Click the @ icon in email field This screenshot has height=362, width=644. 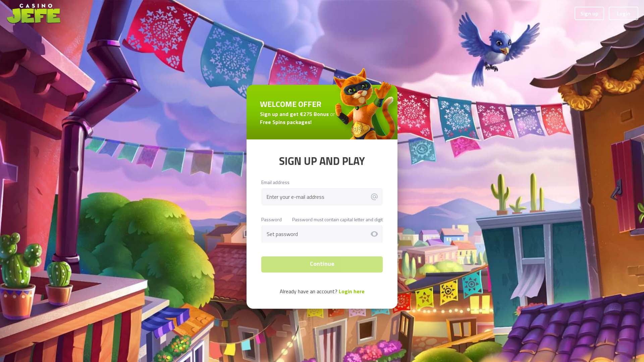pos(374,197)
